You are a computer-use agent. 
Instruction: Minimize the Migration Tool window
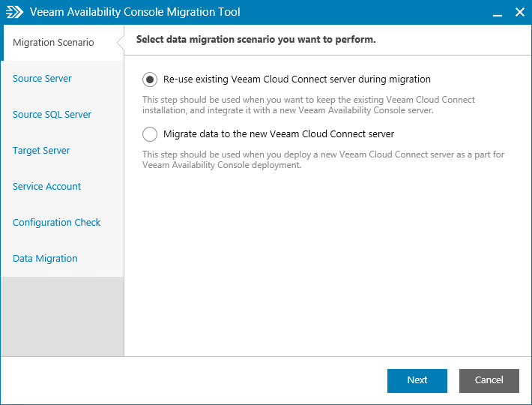[x=498, y=13]
